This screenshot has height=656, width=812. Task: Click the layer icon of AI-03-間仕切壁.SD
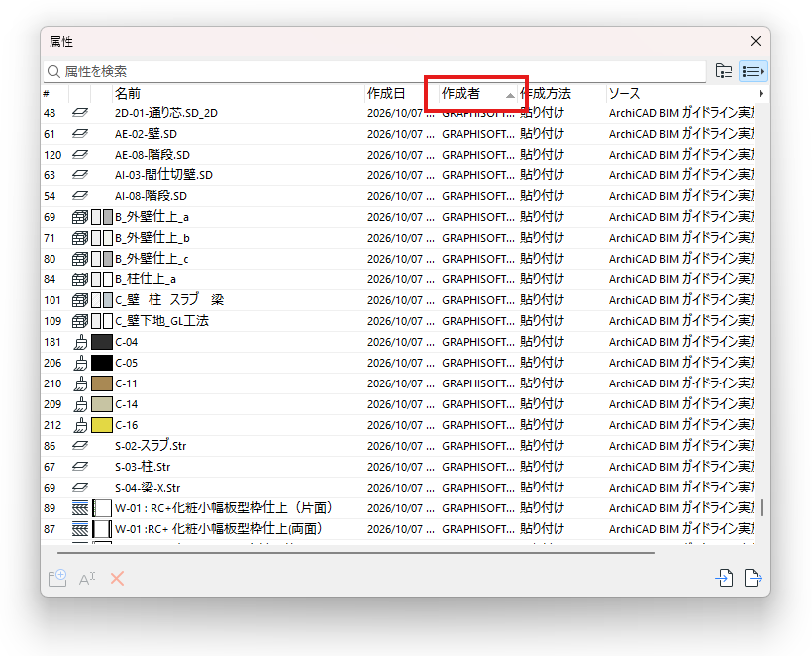tap(80, 174)
